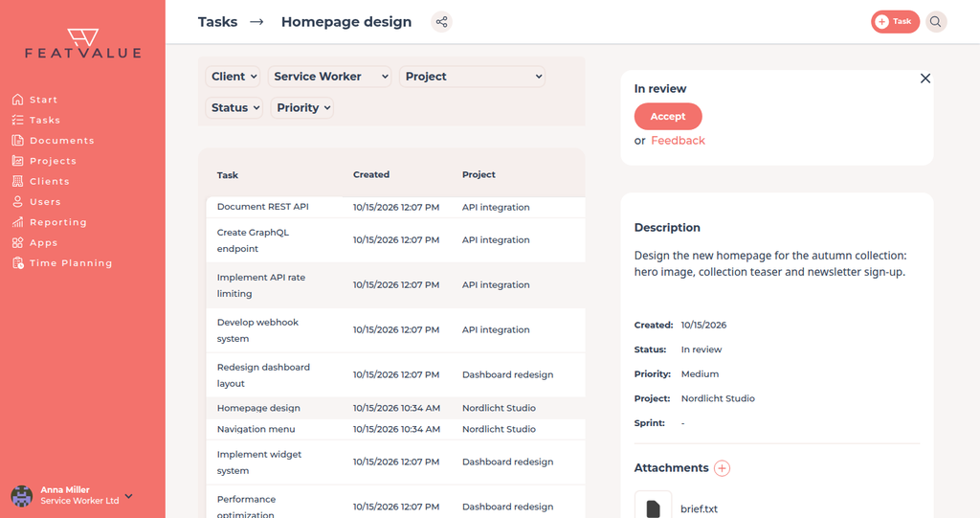The width and height of the screenshot is (980, 518).
Task: Create a new task with Task button
Action: [x=895, y=21]
